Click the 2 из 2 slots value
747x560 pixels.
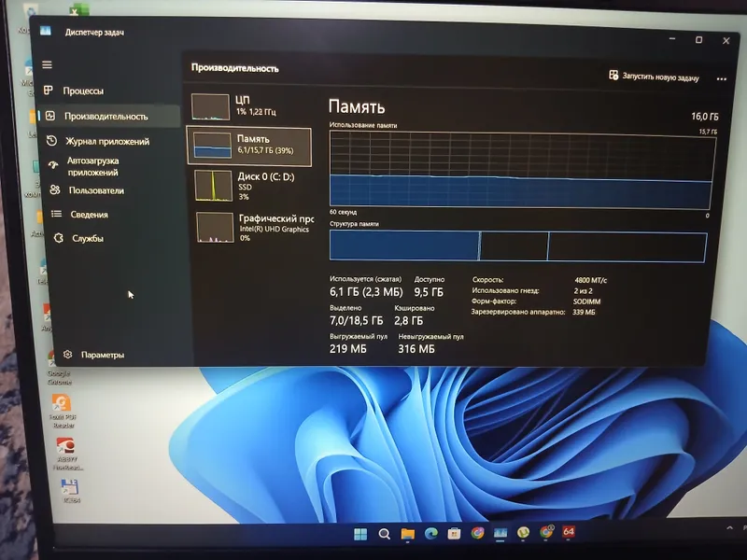583,291
